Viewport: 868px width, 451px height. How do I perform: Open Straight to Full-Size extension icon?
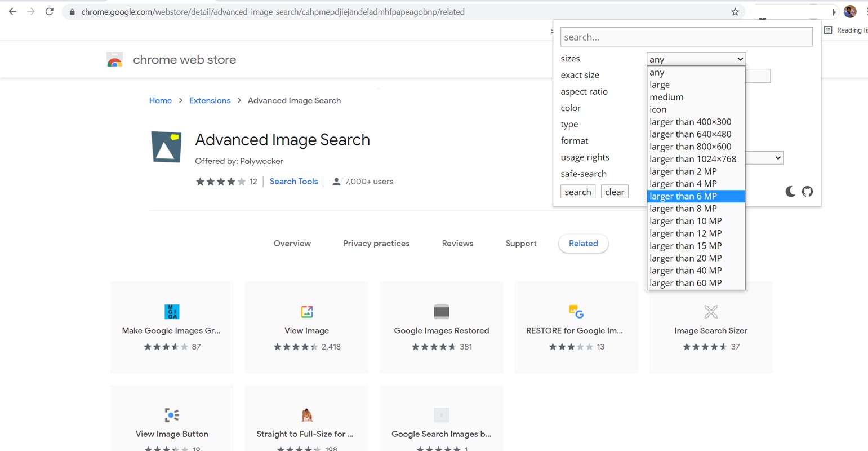(x=306, y=415)
